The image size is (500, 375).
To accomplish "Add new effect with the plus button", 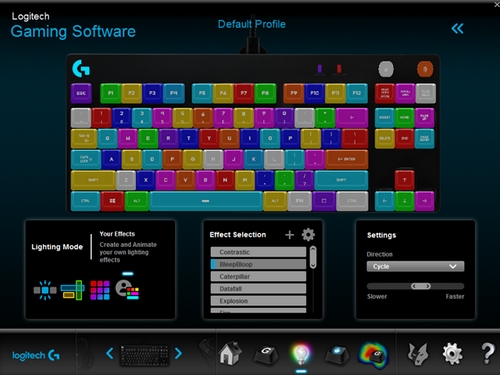I will point(289,235).
